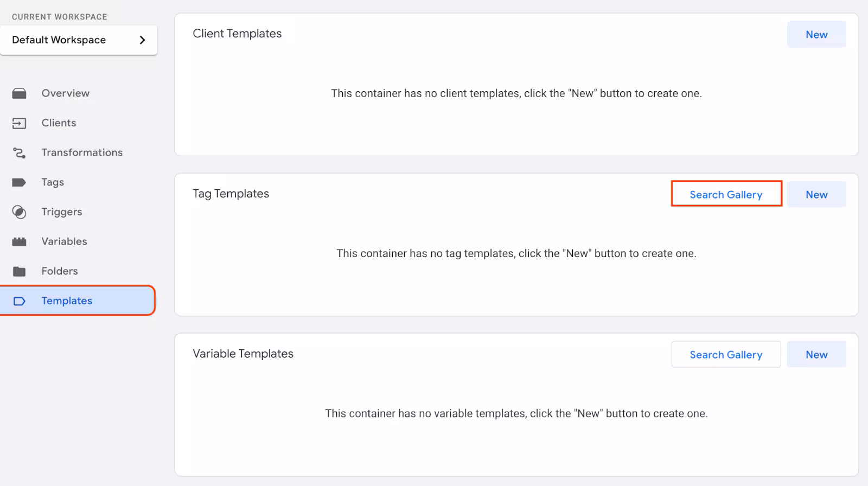This screenshot has width=868, height=486.
Task: Click the Templates outline tag icon
Action: coord(19,301)
